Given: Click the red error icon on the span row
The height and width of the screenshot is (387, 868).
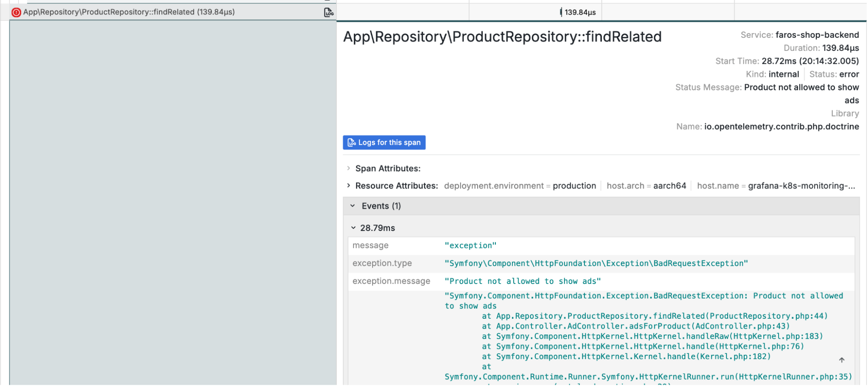Looking at the screenshot, I should click(x=16, y=12).
